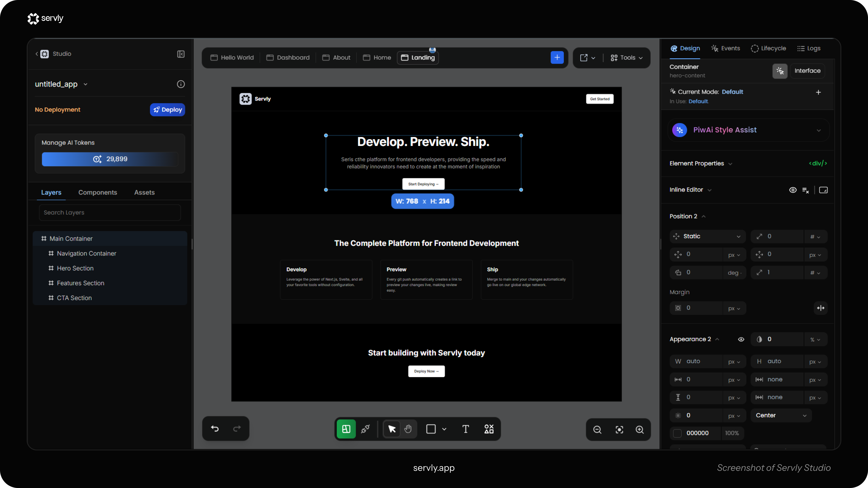Select the Features Section layer
The image size is (868, 488).
click(x=110, y=283)
